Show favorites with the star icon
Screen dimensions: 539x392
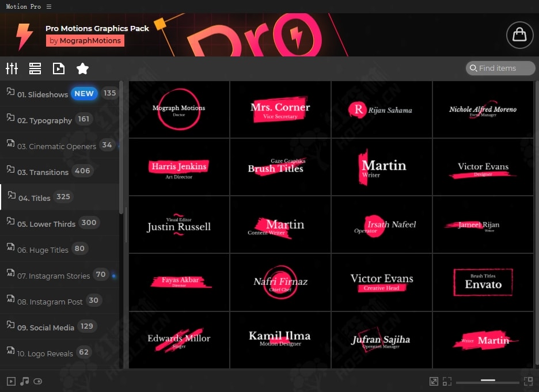pyautogui.click(x=82, y=68)
